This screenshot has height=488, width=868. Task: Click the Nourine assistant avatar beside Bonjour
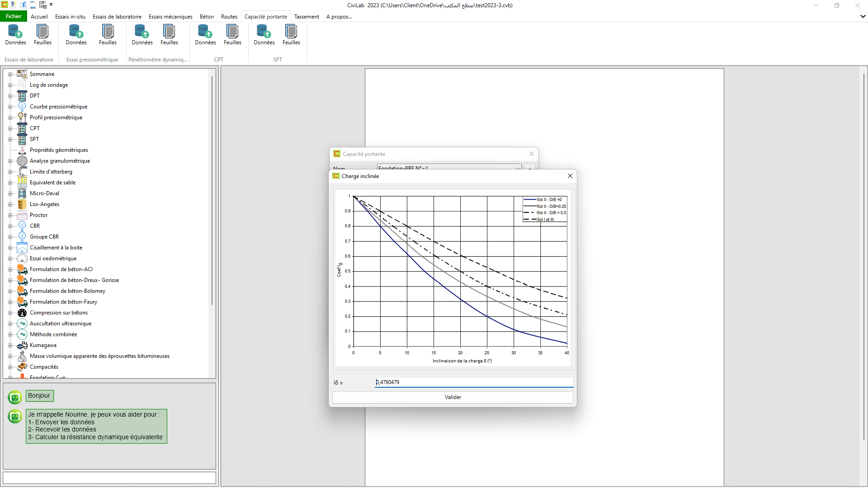pos(15,397)
